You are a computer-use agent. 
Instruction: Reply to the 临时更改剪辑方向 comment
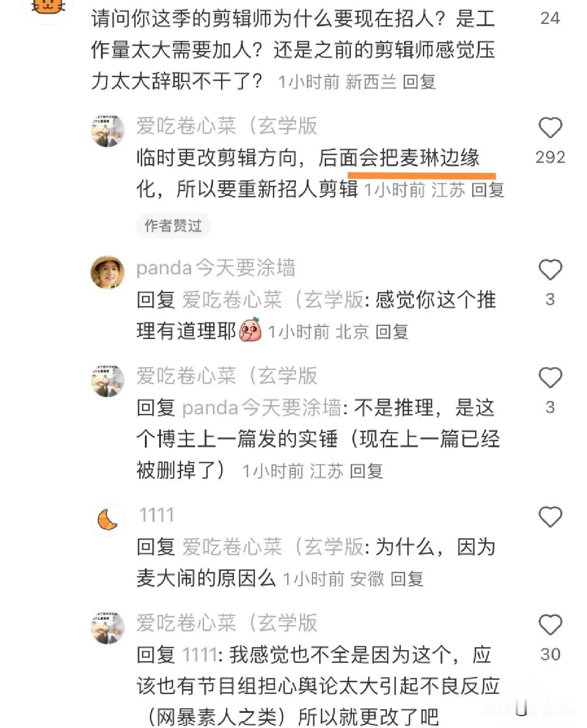(488, 189)
